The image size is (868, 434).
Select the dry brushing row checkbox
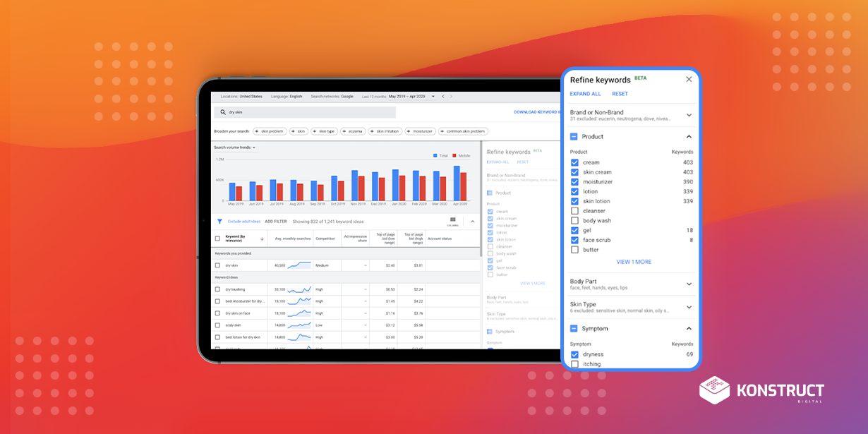[217, 289]
